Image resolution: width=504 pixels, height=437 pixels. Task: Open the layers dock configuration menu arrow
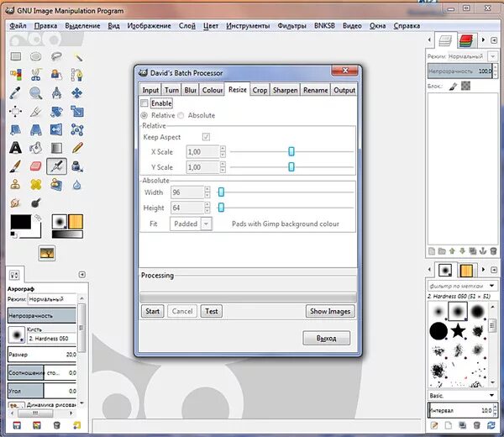(494, 39)
